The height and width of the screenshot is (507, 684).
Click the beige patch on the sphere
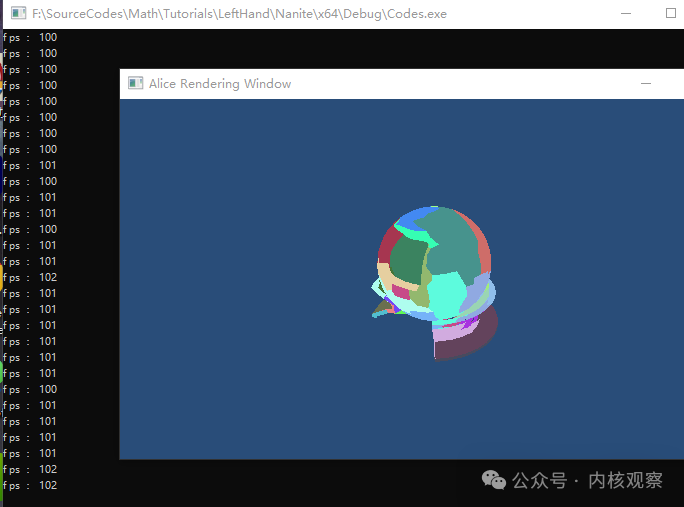click(x=388, y=275)
